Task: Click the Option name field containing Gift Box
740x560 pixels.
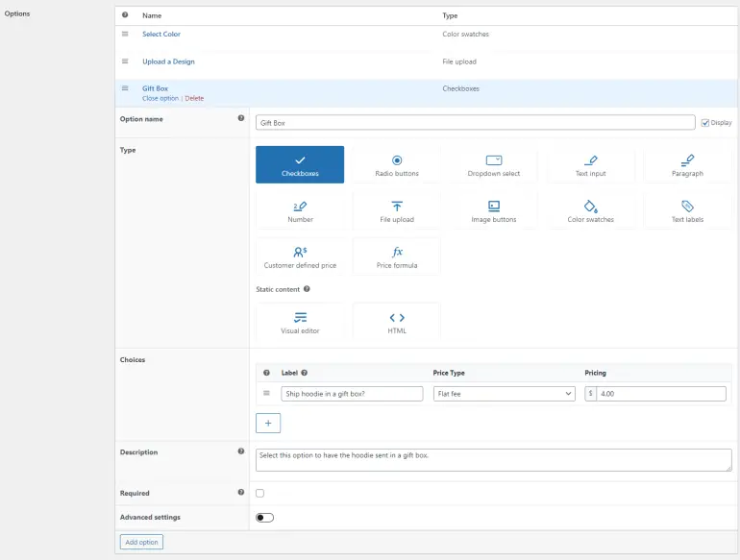Action: coord(476,123)
